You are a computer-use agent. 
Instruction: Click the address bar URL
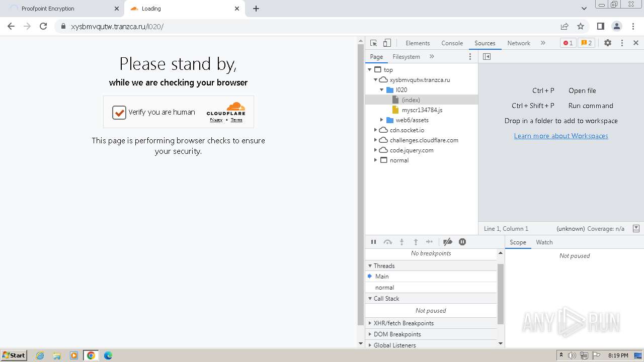click(x=117, y=27)
